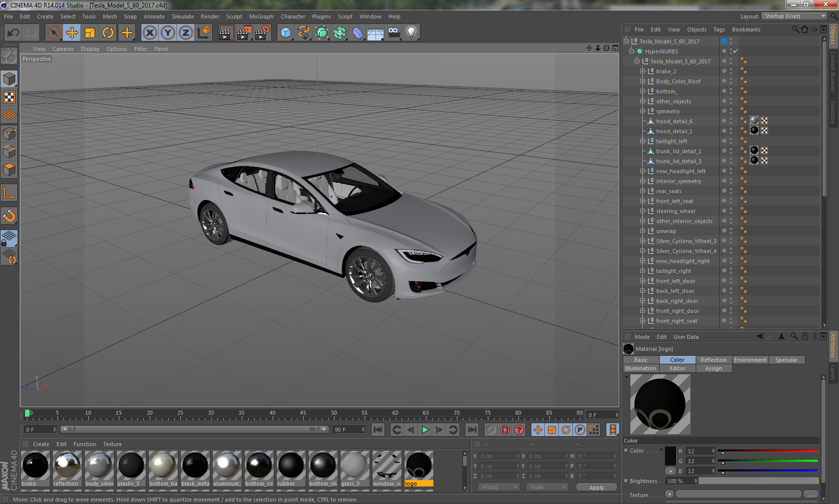This screenshot has width=839, height=504.
Task: Open the spline tools icon
Action: pos(304,33)
